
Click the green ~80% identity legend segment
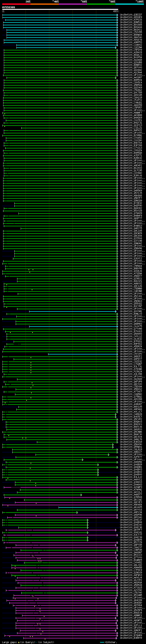(x=101, y=4)
